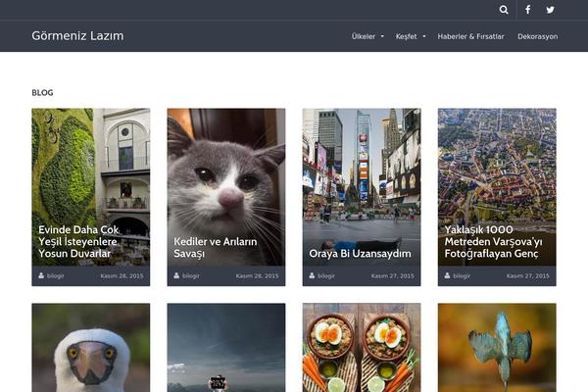Open bilogir author on Oraya Bi Uzansaydım
The width and height of the screenshot is (588, 392).
326,275
